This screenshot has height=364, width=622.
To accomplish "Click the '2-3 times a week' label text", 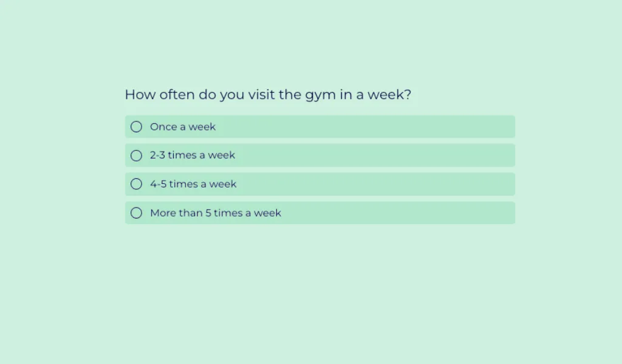I will point(193,155).
